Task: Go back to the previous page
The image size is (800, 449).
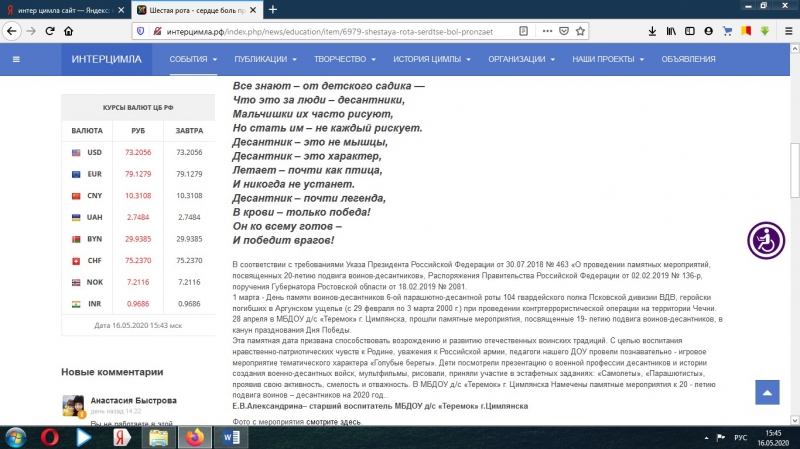Action: (11, 31)
